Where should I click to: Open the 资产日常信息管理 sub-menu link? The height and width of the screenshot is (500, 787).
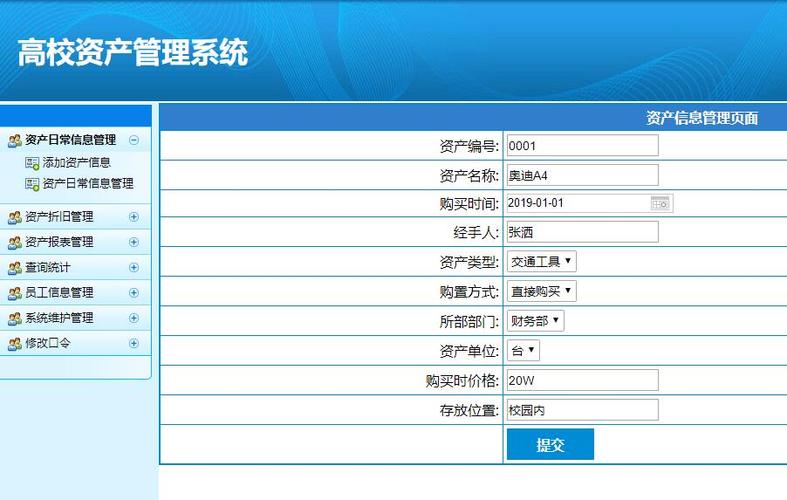pos(88,184)
